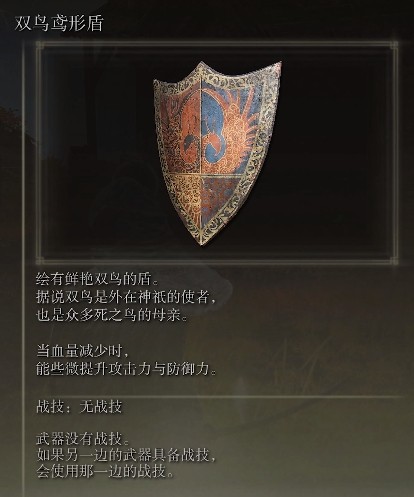Select the kite shield image
414x497 pixels.
[217, 153]
